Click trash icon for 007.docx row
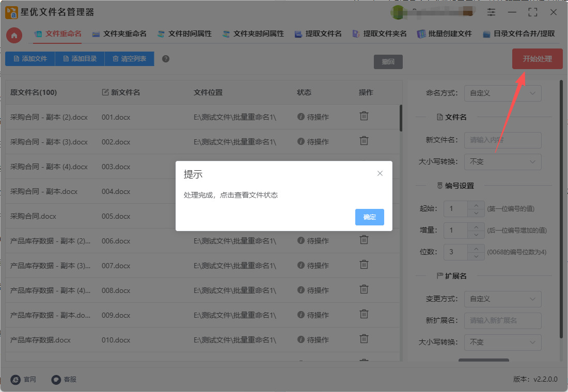 point(364,265)
